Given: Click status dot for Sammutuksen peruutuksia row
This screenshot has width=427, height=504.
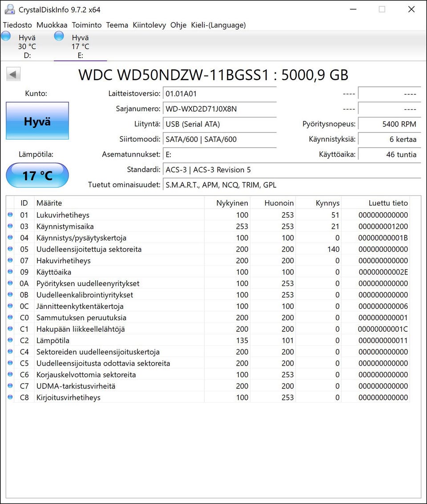Looking at the screenshot, I should [10, 317].
